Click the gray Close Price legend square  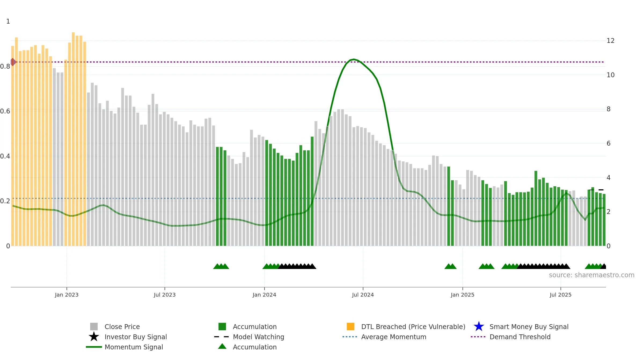pyautogui.click(x=94, y=326)
